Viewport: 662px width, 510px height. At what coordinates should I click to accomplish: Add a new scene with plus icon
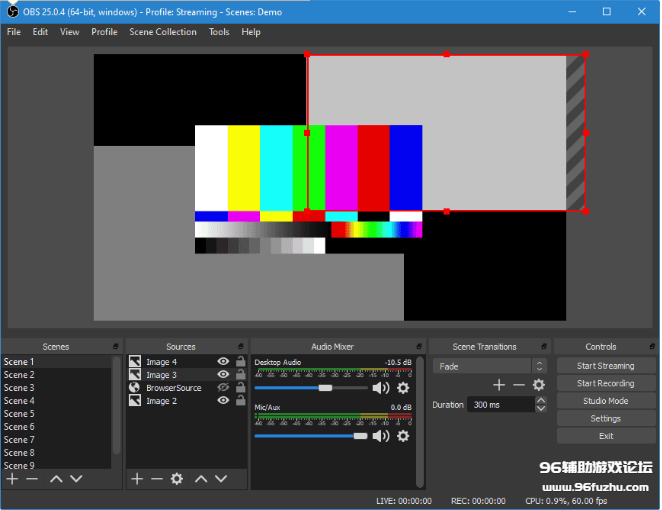12,479
